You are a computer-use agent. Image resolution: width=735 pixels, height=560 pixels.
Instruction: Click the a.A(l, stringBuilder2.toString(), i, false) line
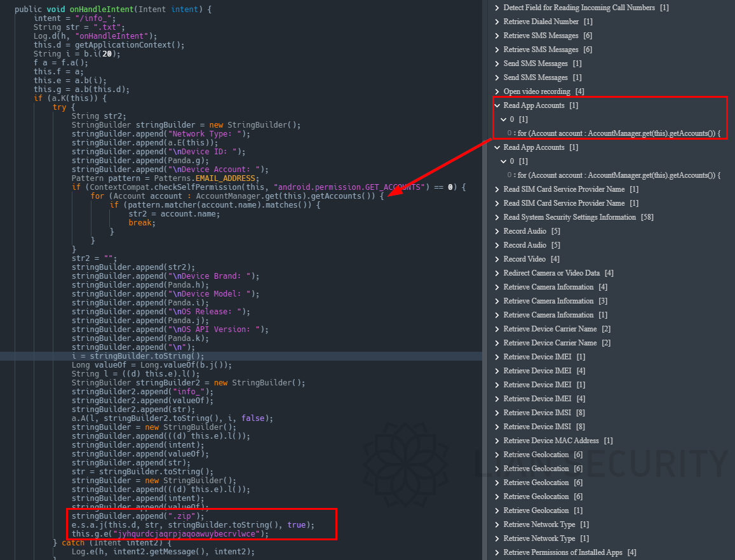click(172, 418)
